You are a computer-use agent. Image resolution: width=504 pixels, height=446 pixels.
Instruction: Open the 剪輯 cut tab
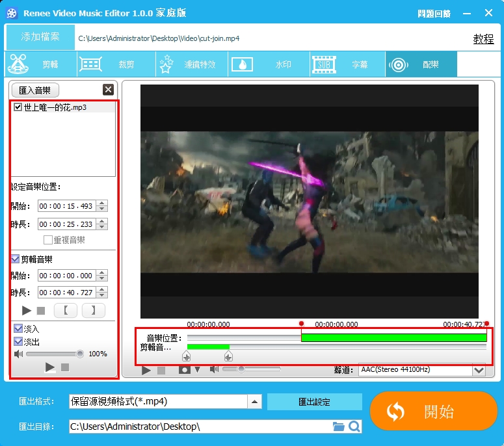[41, 64]
